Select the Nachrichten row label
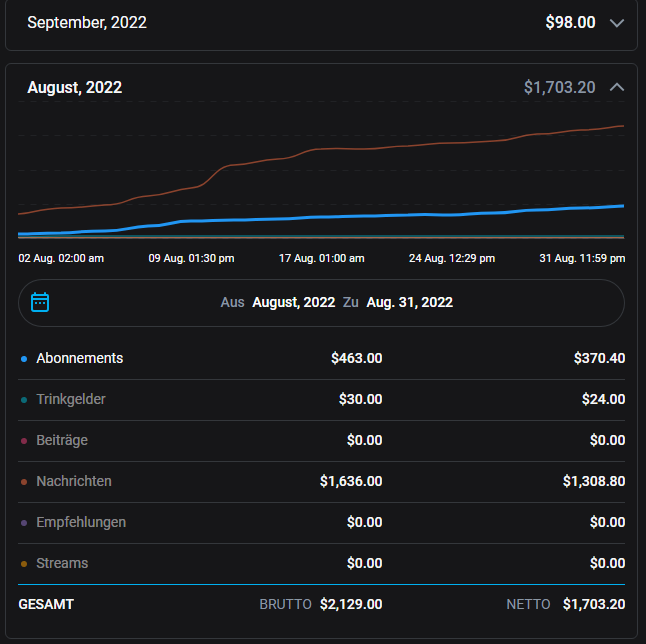 74,481
